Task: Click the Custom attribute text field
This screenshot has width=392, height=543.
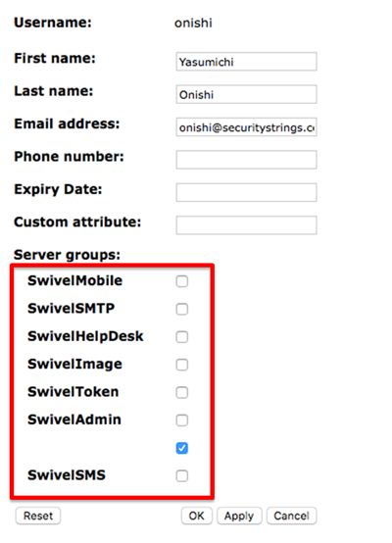Action: [246, 225]
